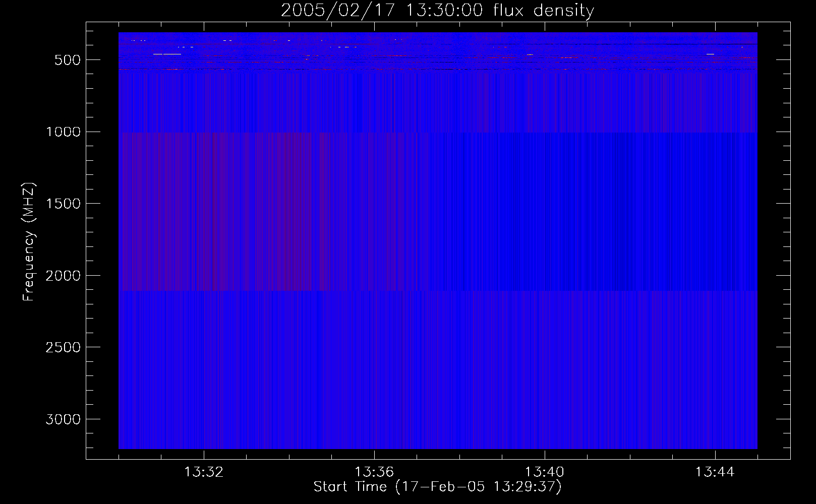Select the 2000 frequency axis label
816x504 pixels.
coord(63,276)
